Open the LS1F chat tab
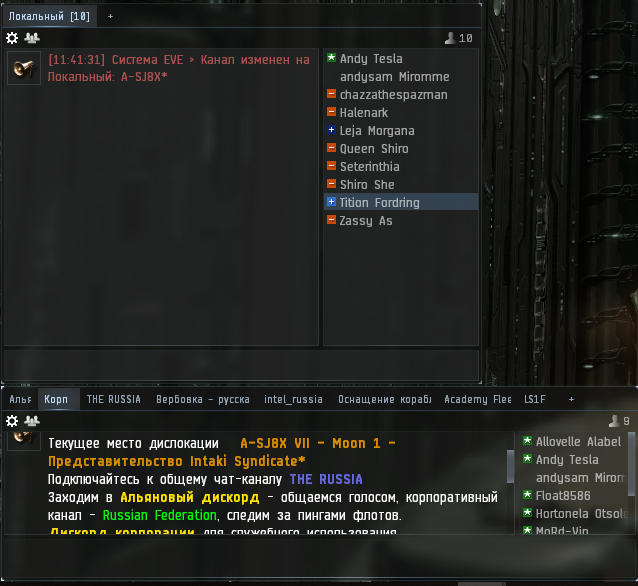 [x=535, y=399]
